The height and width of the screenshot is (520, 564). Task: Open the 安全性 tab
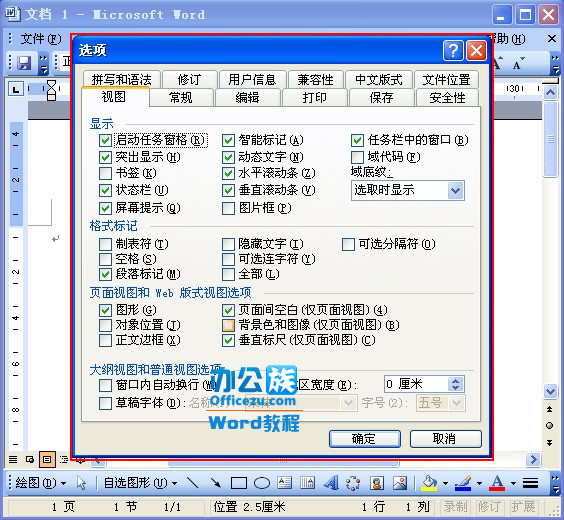pyautogui.click(x=447, y=97)
